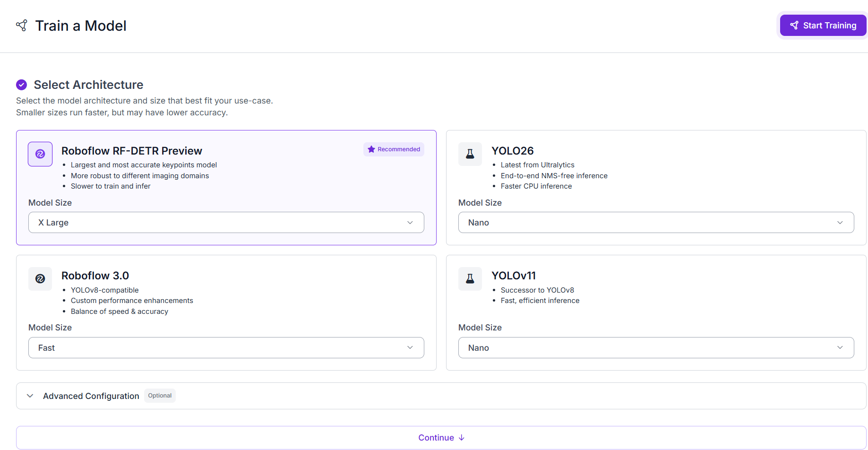This screenshot has width=868, height=450.
Task: Expand the Advanced Configuration section
Action: click(441, 396)
